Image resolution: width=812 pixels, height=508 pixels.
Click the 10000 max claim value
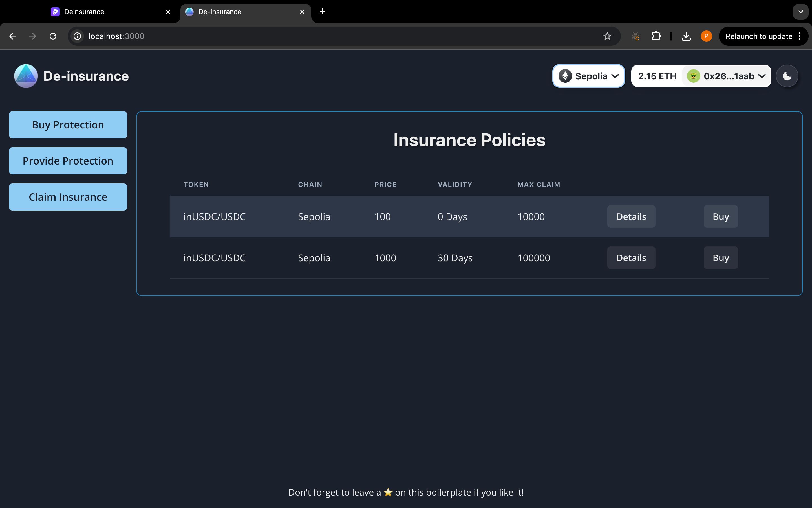(x=531, y=217)
